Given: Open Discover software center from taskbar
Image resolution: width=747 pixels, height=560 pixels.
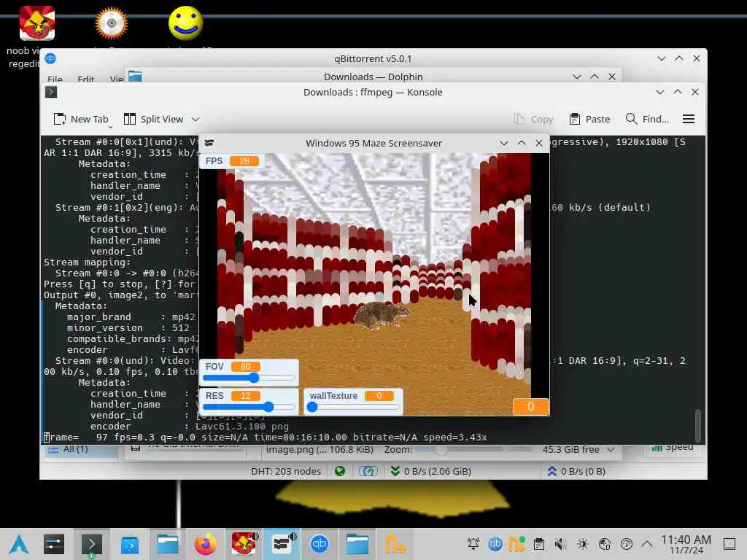Looking at the screenshot, I should 130,545.
